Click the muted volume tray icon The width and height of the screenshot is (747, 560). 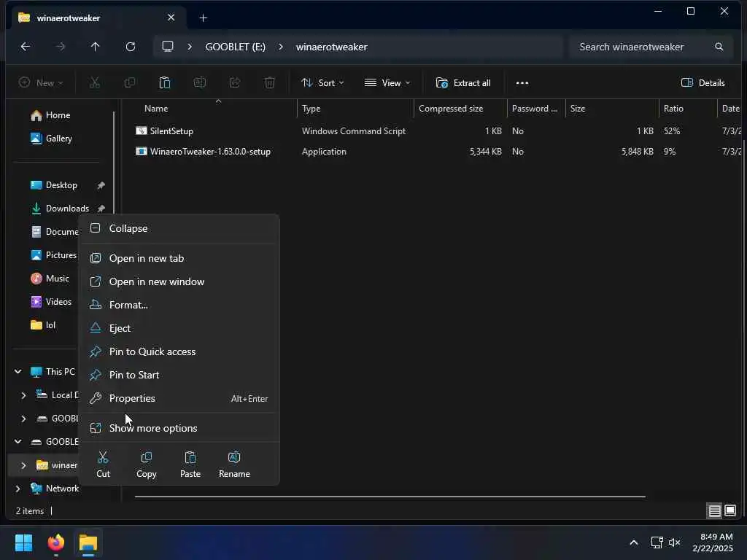[675, 542]
